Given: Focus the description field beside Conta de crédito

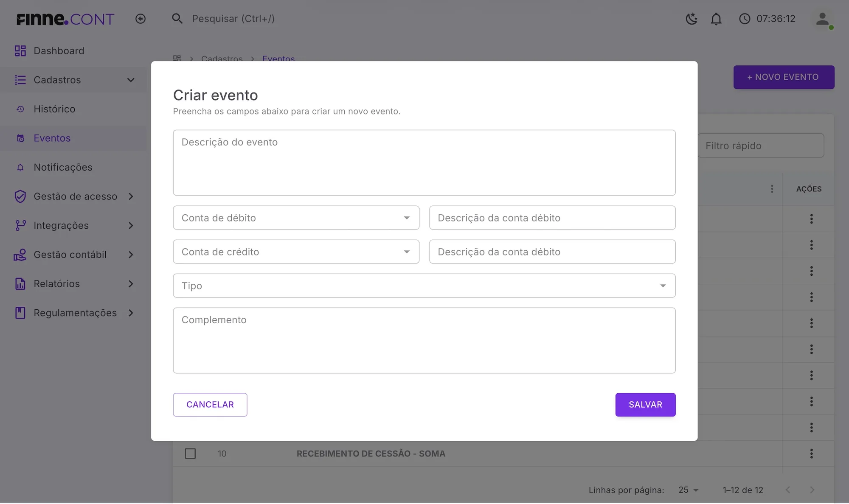Looking at the screenshot, I should [552, 252].
